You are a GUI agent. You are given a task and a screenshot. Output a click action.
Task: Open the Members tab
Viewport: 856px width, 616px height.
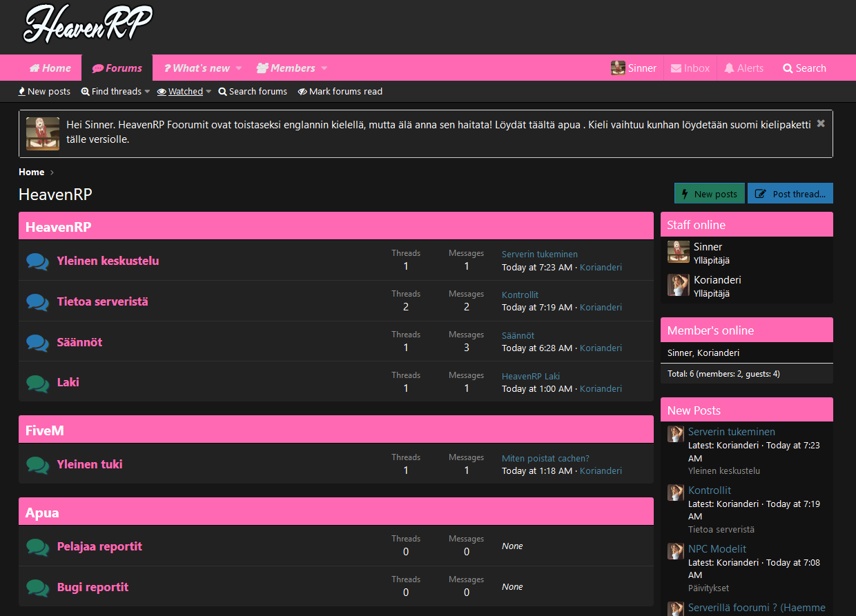286,68
